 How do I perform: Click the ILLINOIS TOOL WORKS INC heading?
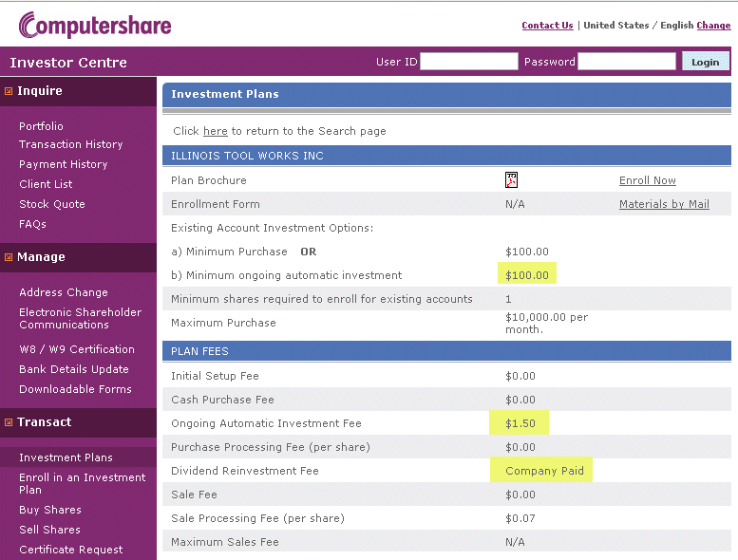point(247,156)
